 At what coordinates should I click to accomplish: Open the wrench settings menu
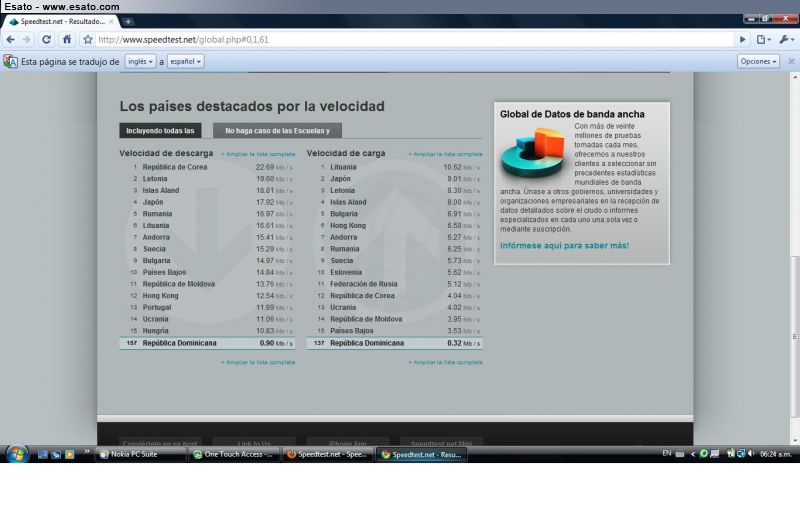pos(786,39)
